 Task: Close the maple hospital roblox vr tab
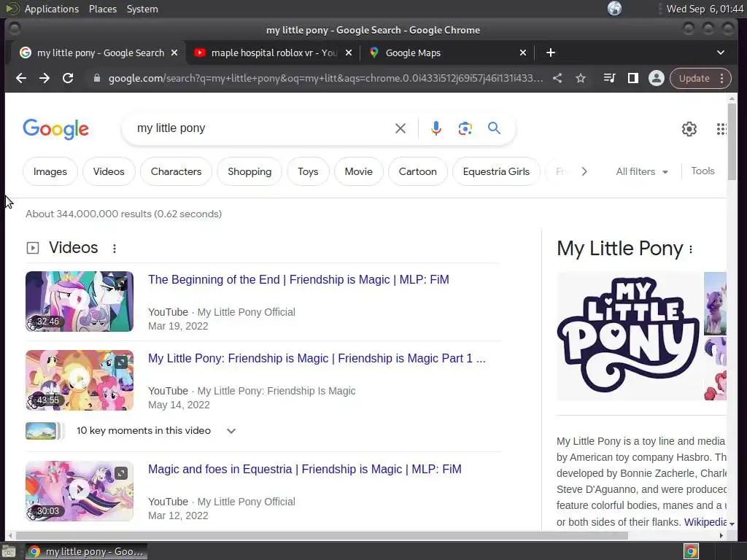pos(349,52)
